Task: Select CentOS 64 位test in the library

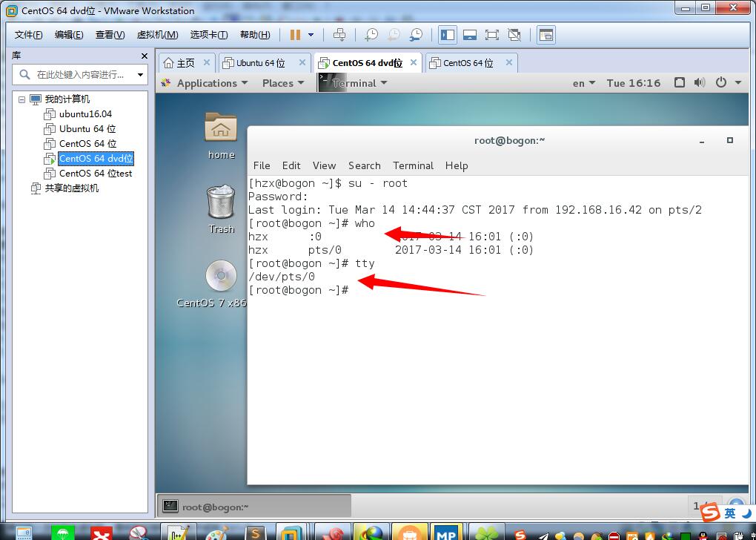Action: 96,174
